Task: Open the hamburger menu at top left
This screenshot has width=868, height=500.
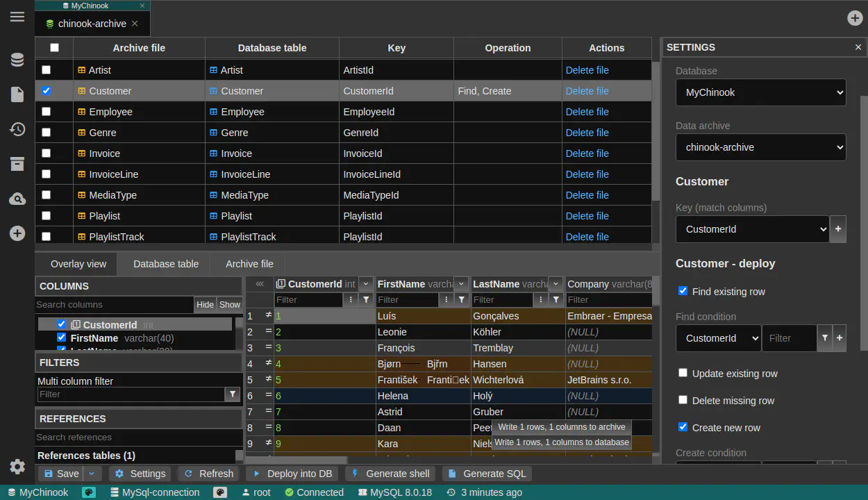Action: [x=17, y=17]
